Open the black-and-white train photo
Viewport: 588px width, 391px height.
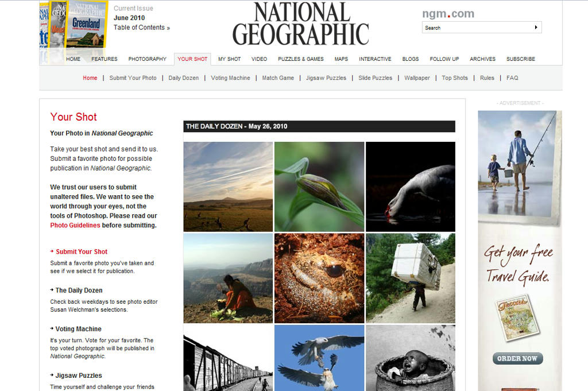(x=228, y=358)
